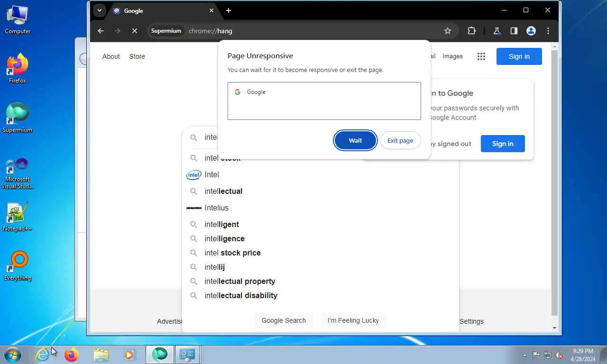Open the Everything desktop shortcut
607x364 pixels.
click(x=18, y=266)
